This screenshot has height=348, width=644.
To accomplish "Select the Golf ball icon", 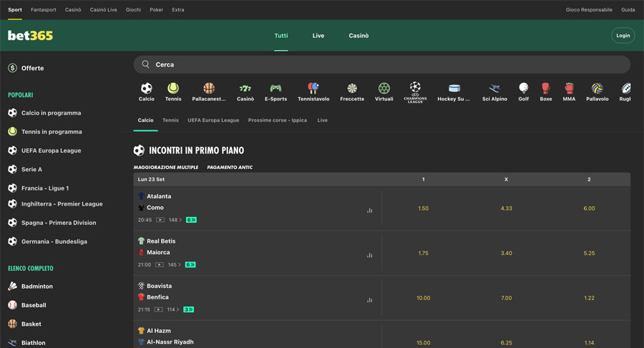I will (x=523, y=88).
